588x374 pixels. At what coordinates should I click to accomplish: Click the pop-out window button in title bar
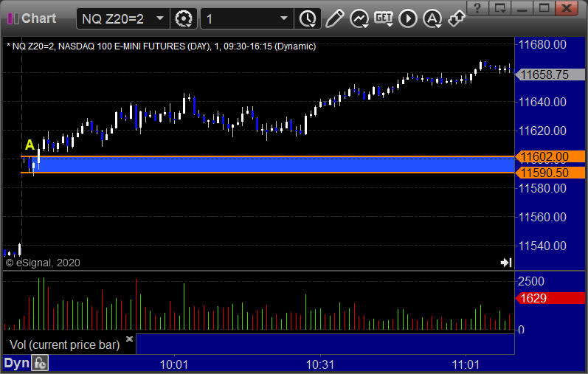tap(500, 8)
